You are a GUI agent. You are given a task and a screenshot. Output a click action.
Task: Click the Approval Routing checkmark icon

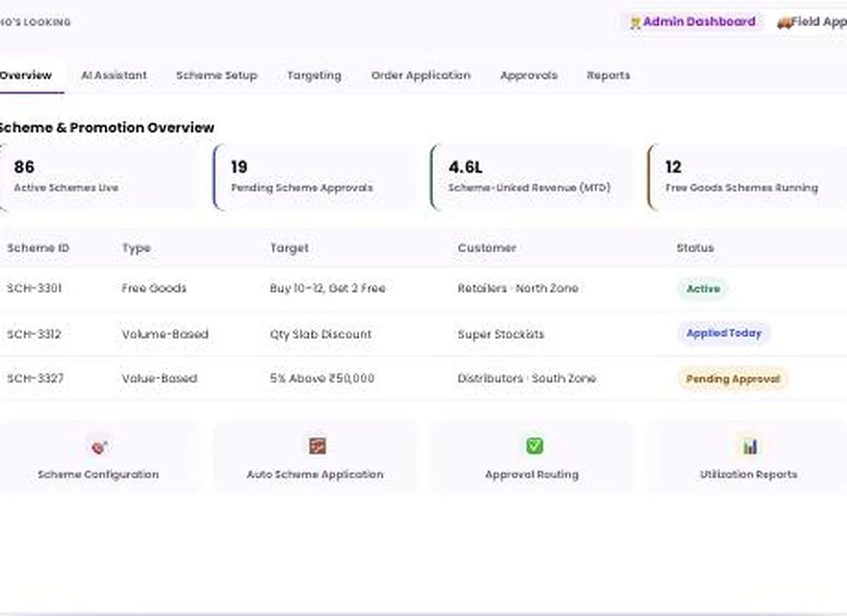click(534, 446)
